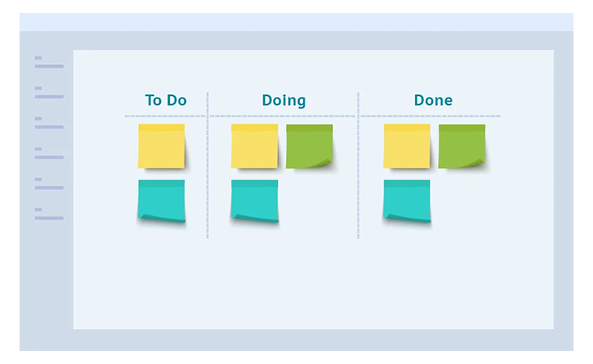Select the teal sticky note in Doing column
The image size is (593, 364).
pyautogui.click(x=254, y=201)
